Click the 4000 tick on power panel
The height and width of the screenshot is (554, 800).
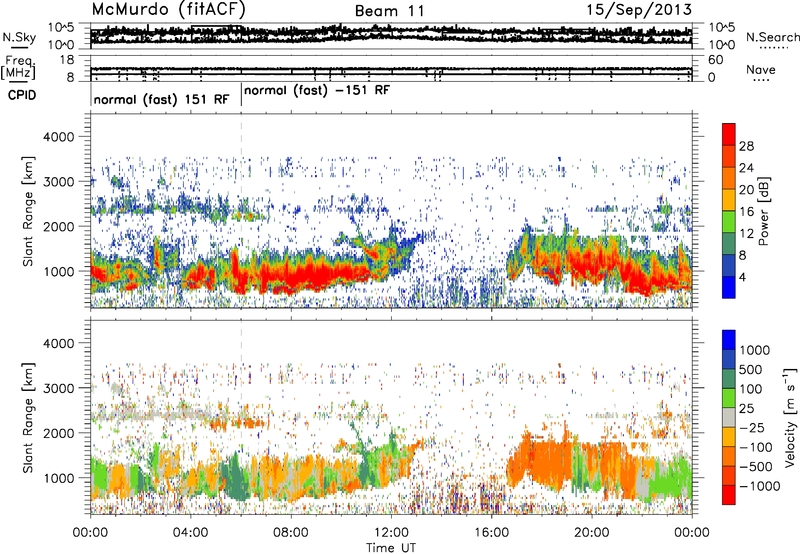click(58, 137)
